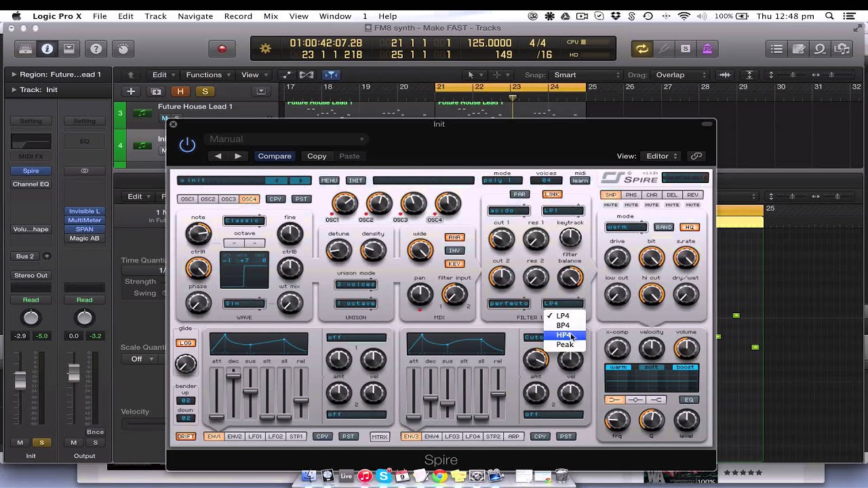Open the Note Pads icon

(799, 49)
